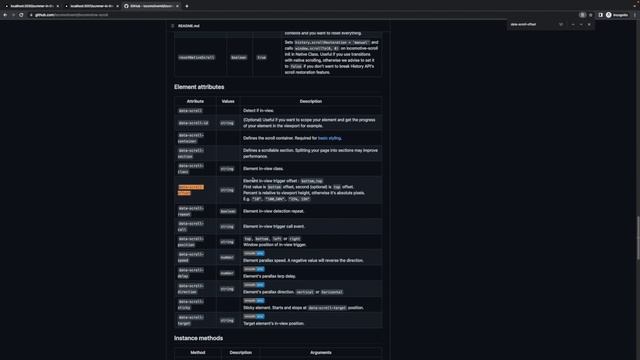640x360 pixels.
Task: Click the page vertical scrollbar thumb
Action: click(638, 238)
